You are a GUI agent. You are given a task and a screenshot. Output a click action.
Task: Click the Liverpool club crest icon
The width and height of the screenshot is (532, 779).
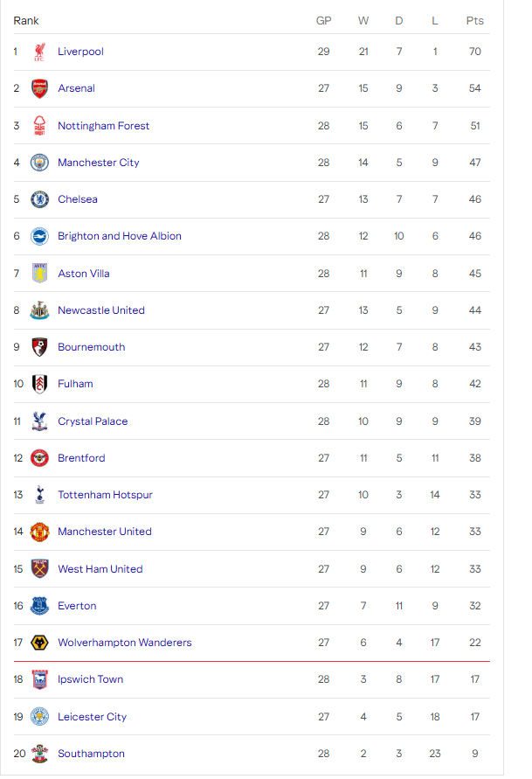(39, 52)
